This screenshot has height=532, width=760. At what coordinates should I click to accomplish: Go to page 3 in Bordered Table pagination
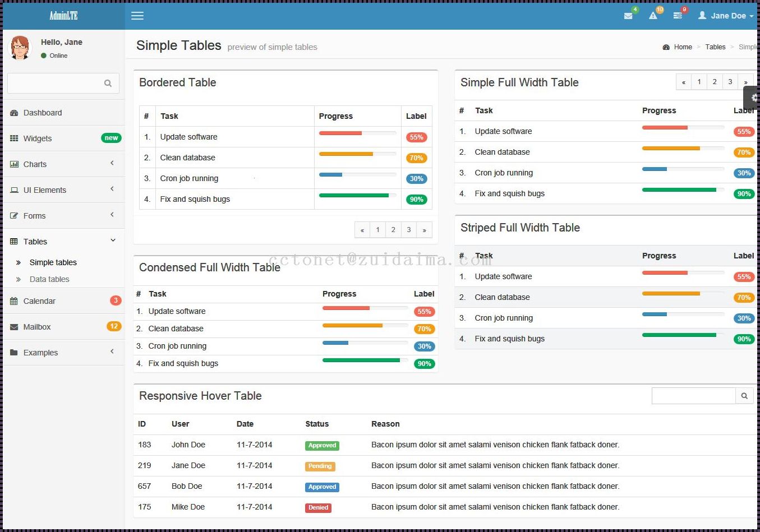coord(409,230)
